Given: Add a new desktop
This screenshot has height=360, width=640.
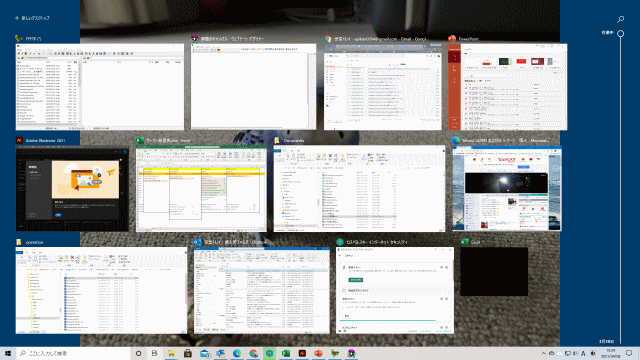Looking at the screenshot, I should click(32, 18).
